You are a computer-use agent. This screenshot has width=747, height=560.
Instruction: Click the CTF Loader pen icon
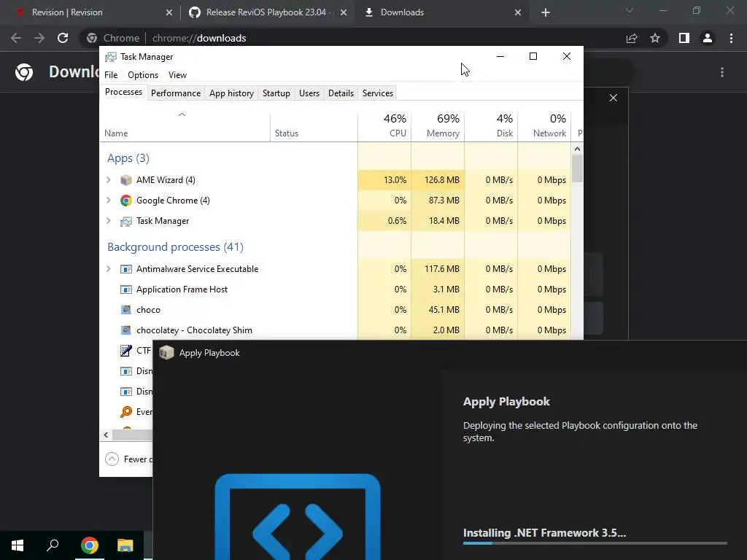pos(125,351)
